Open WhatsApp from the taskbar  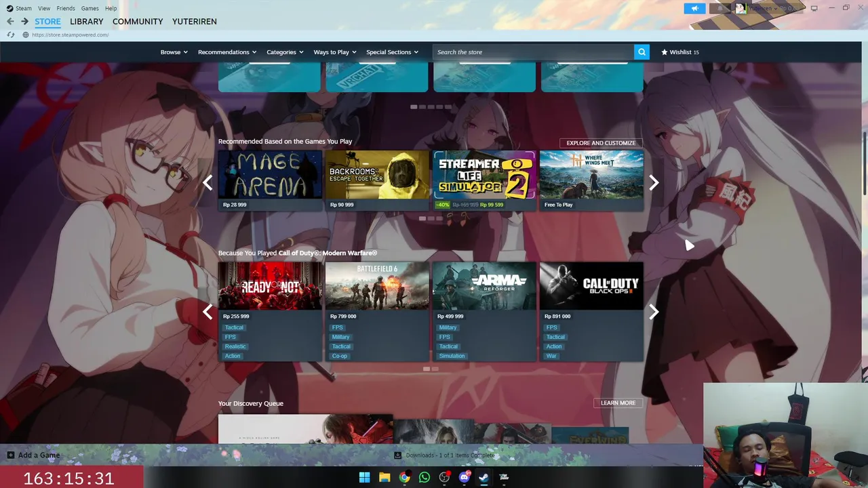[425, 477]
